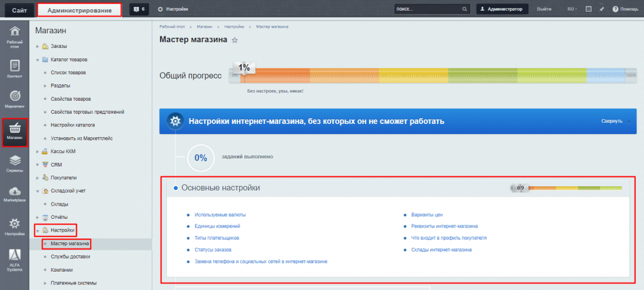Open the Marketplace cloud icon
Screen dimensions: 644x290
click(x=14, y=194)
